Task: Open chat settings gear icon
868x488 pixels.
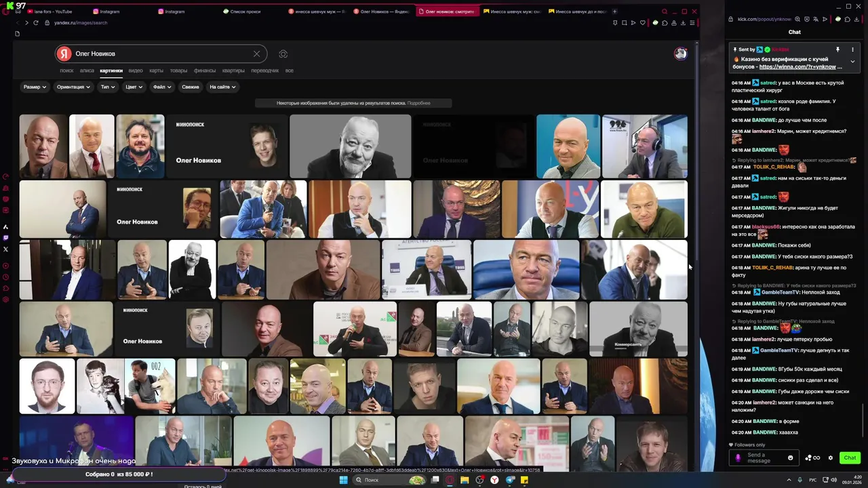Action: [x=830, y=458]
